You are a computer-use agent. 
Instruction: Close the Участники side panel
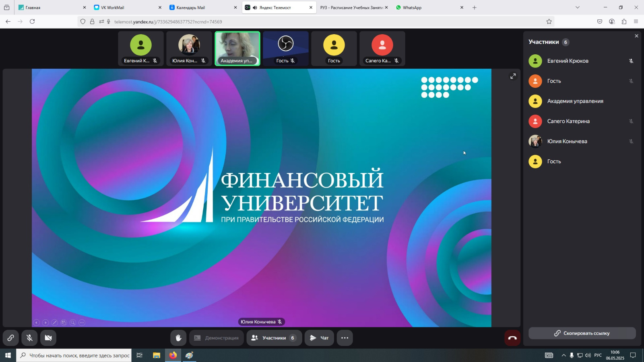(636, 36)
